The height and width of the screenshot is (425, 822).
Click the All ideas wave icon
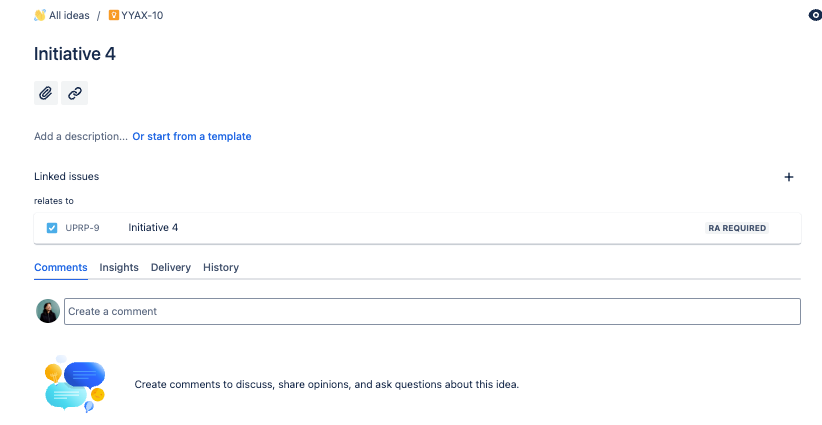coord(40,15)
